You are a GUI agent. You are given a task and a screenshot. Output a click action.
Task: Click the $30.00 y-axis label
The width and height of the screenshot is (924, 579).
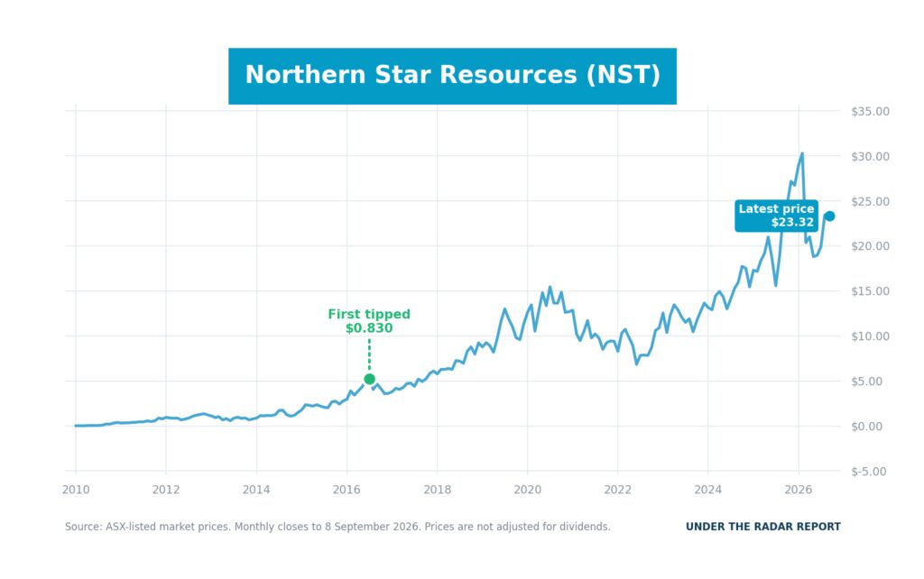tap(871, 156)
